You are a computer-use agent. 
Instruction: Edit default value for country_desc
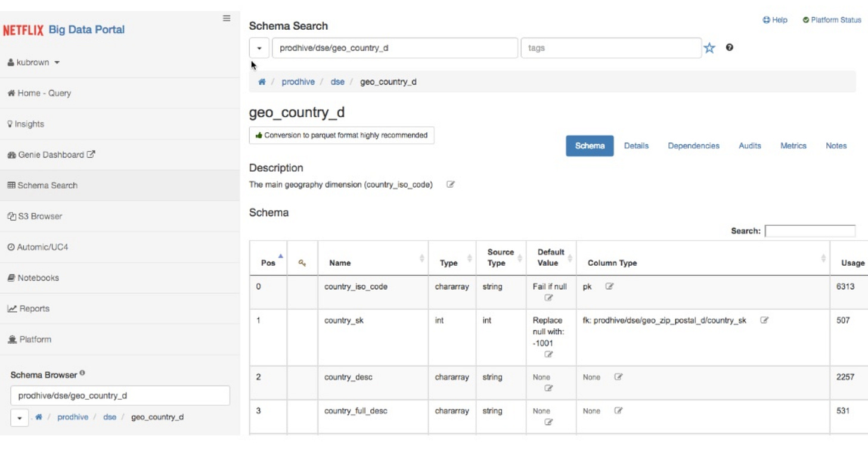(x=548, y=388)
